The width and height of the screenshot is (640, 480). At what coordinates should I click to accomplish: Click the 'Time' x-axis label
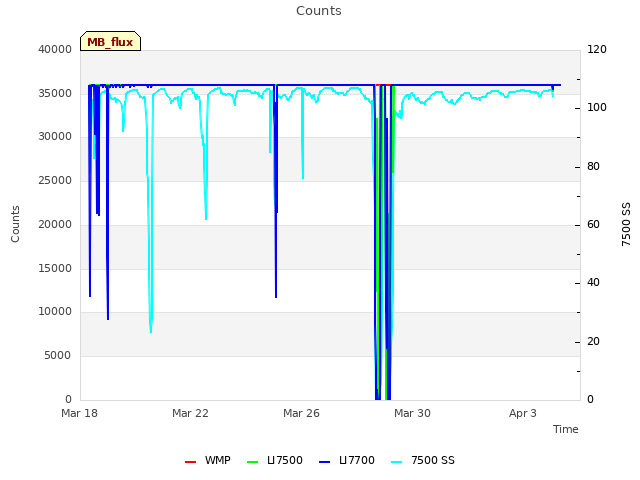point(565,429)
